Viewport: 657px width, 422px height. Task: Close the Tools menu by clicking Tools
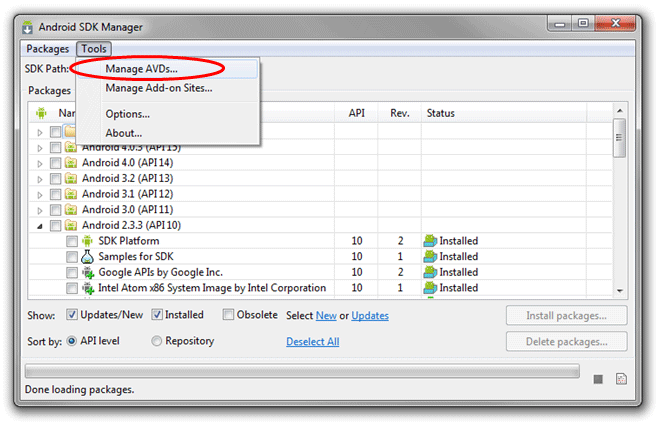[x=94, y=49]
